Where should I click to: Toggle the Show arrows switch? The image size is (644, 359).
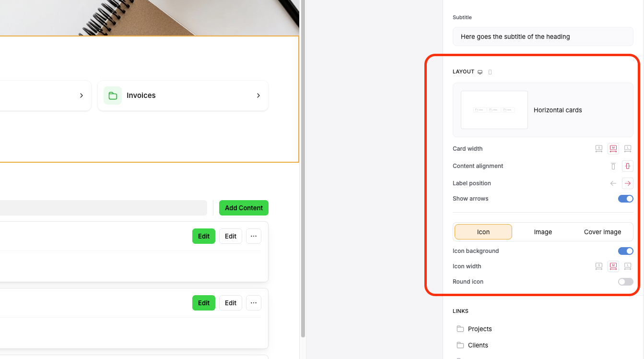[626, 199]
